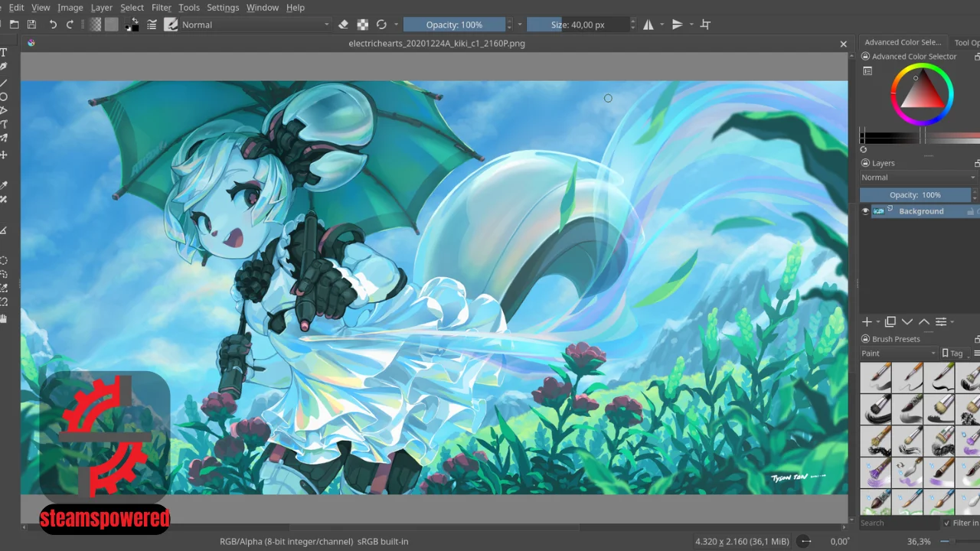Toggle the Filter in Tag checkbox
Image resolution: width=980 pixels, height=551 pixels.
pyautogui.click(x=947, y=523)
